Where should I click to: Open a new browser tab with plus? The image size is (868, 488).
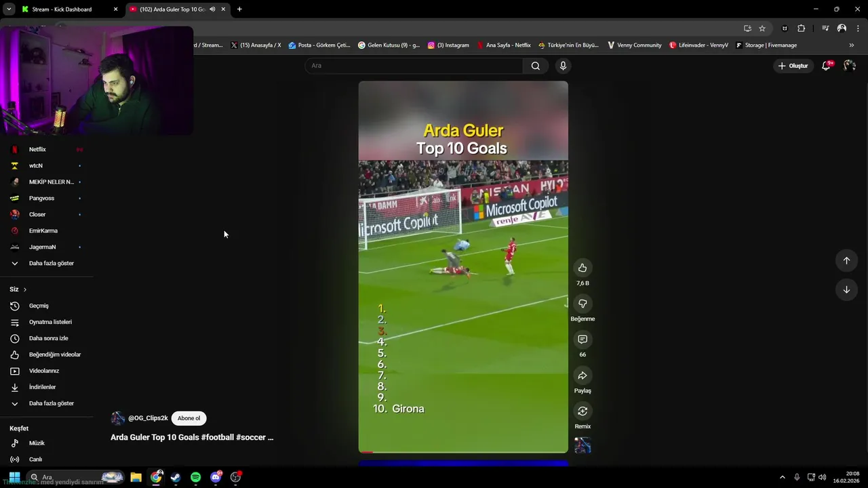239,9
